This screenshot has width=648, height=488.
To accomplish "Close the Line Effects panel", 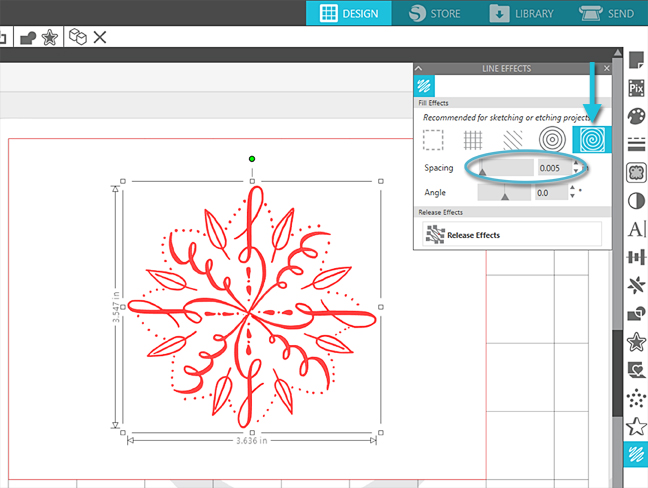I will (x=606, y=68).
